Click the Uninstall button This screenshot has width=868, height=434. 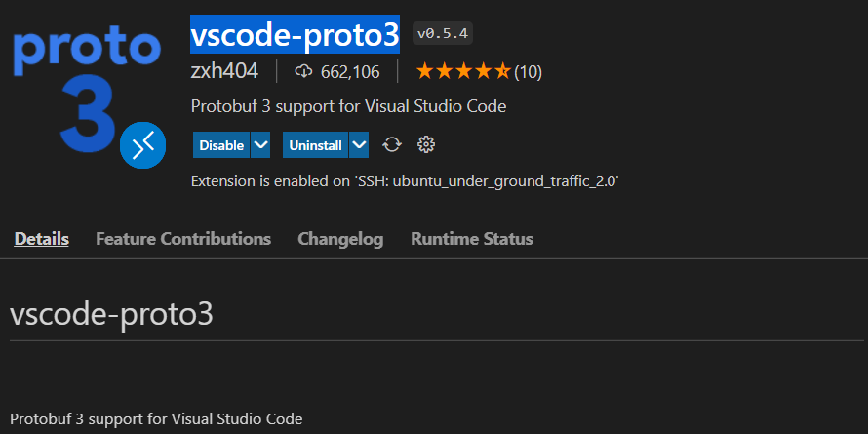pyautogui.click(x=316, y=145)
